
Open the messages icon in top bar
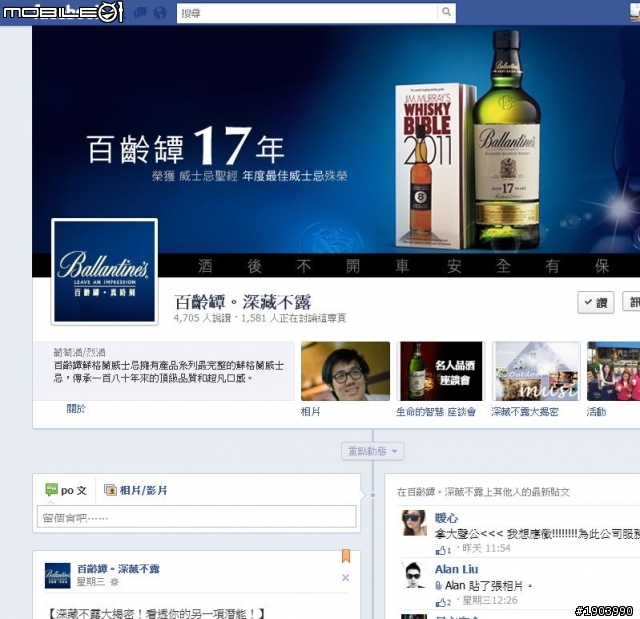click(x=141, y=12)
